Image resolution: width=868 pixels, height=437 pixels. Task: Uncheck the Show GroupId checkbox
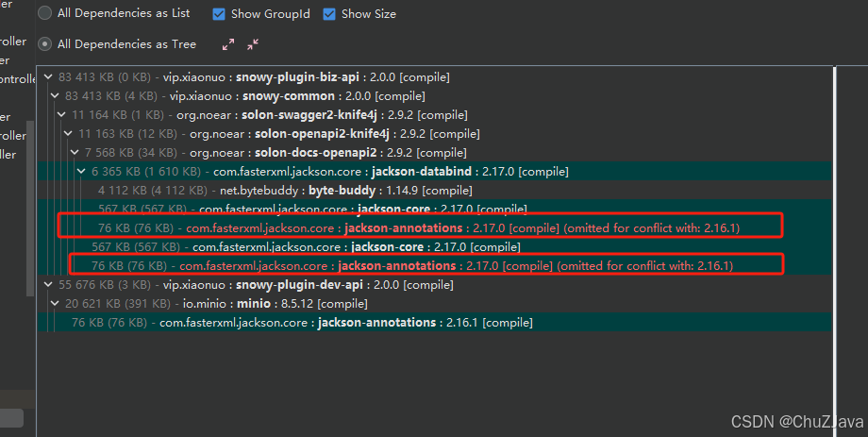[x=219, y=14]
